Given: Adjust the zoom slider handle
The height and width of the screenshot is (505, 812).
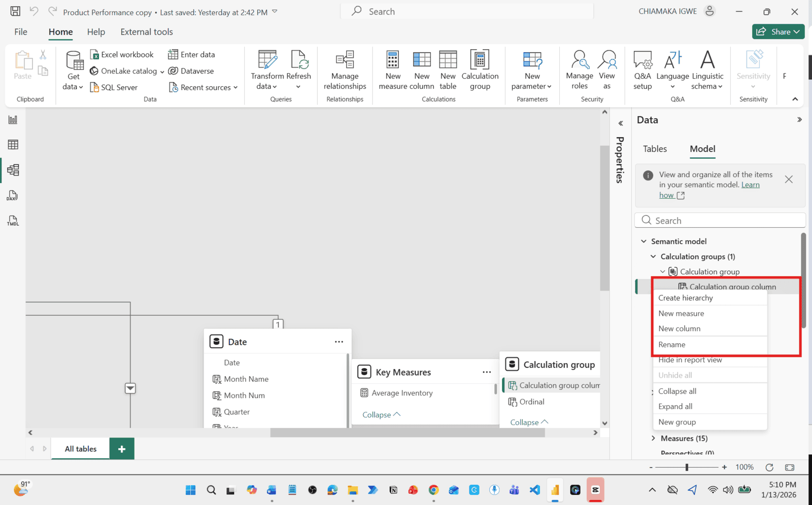Looking at the screenshot, I should click(687, 467).
